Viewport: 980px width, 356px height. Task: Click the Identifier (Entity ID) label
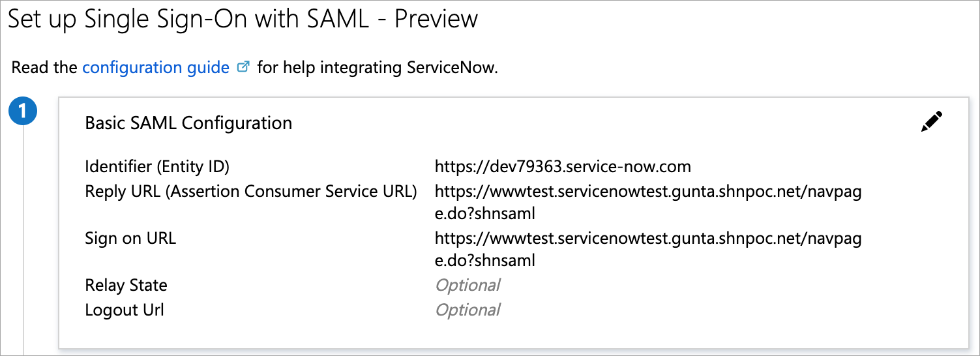(x=157, y=166)
